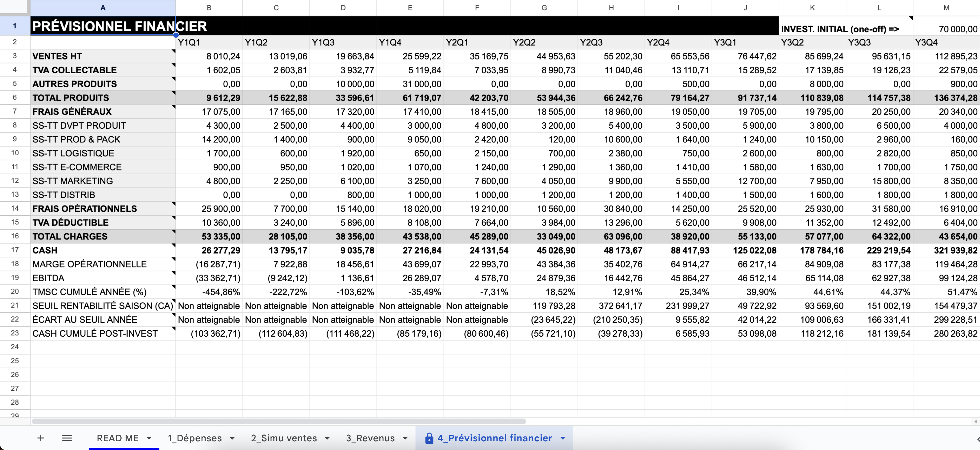Image resolution: width=980 pixels, height=450 pixels.
Task: Click the 70 000,00 investment value cell
Action: coord(946,29)
